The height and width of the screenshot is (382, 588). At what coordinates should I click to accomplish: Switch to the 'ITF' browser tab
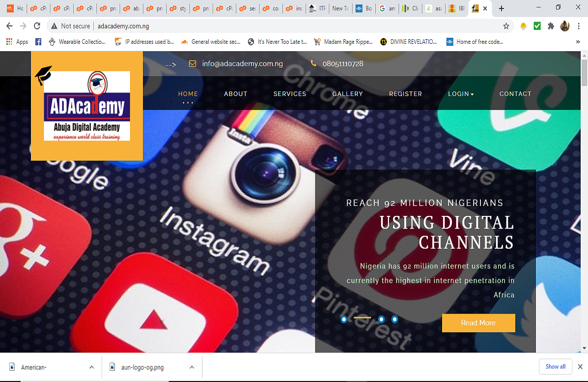click(x=317, y=8)
